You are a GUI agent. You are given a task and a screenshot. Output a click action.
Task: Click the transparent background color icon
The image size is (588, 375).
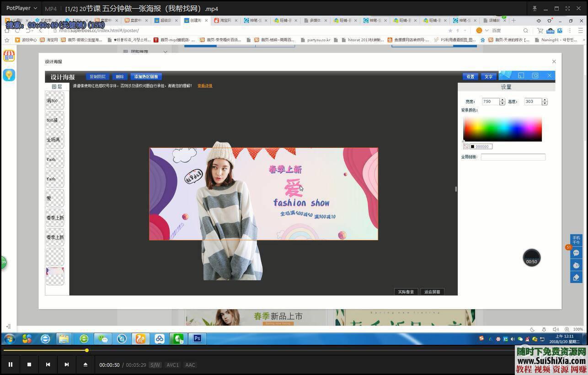[465, 146]
